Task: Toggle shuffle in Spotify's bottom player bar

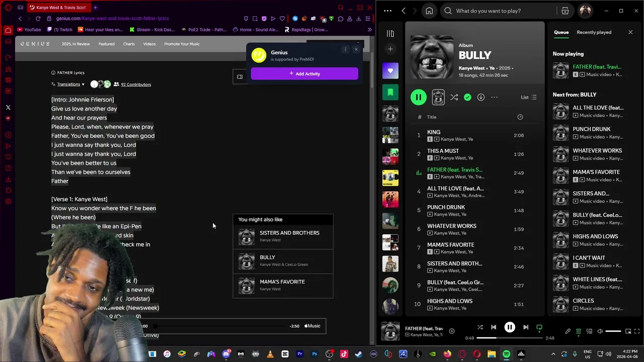Action: point(480,327)
